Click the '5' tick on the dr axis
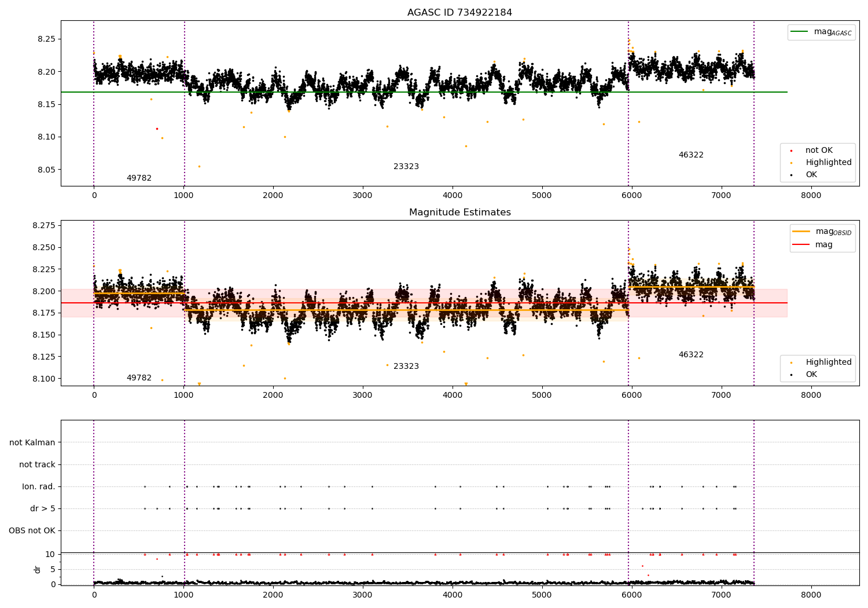Image resolution: width=868 pixels, height=608 pixels. [x=53, y=569]
